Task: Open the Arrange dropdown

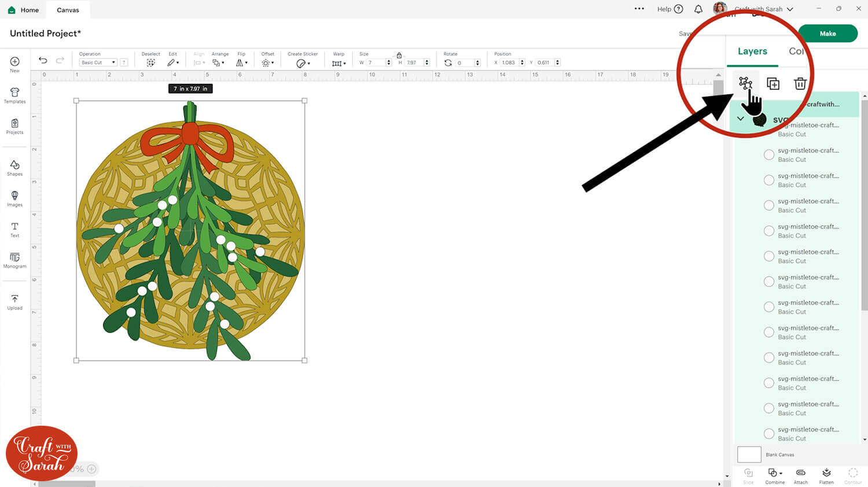Action: click(218, 62)
